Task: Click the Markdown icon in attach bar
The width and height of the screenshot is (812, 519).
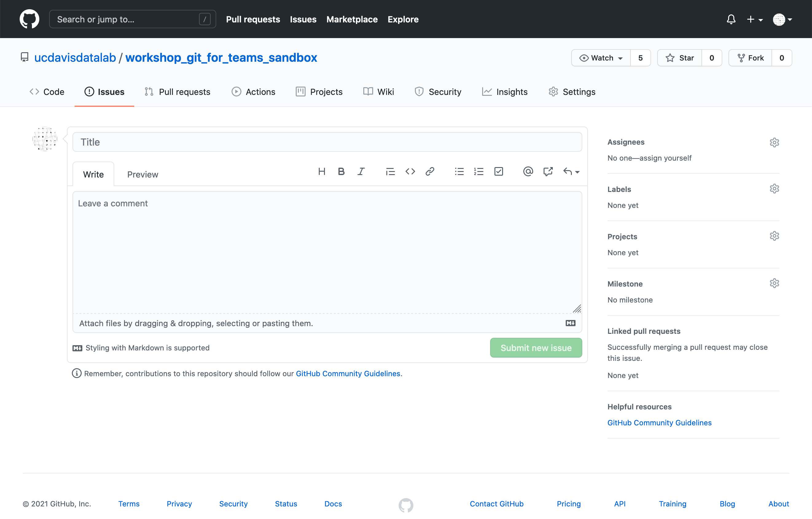Action: coord(570,323)
